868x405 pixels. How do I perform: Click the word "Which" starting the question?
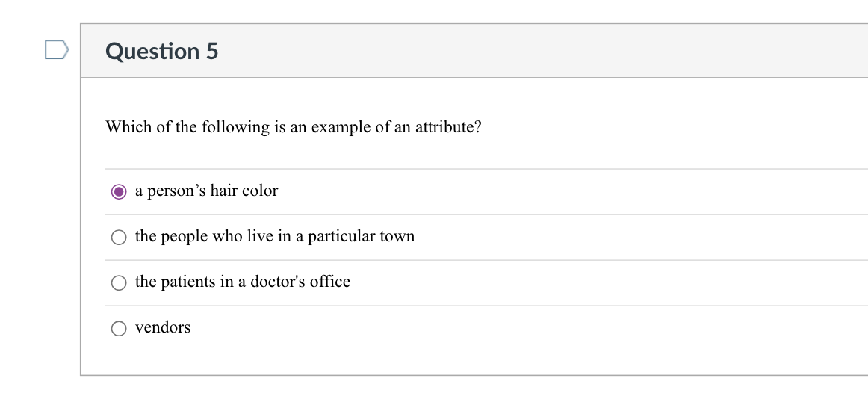click(x=125, y=127)
